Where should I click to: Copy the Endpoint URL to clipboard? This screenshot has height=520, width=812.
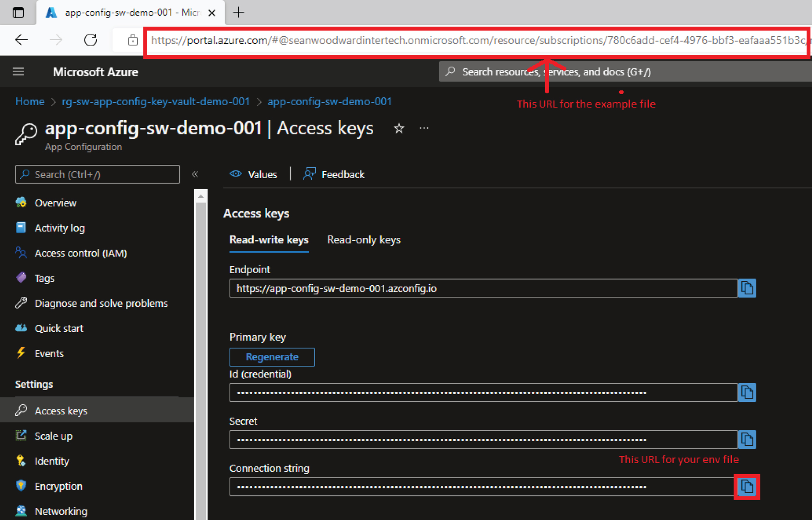coord(747,288)
